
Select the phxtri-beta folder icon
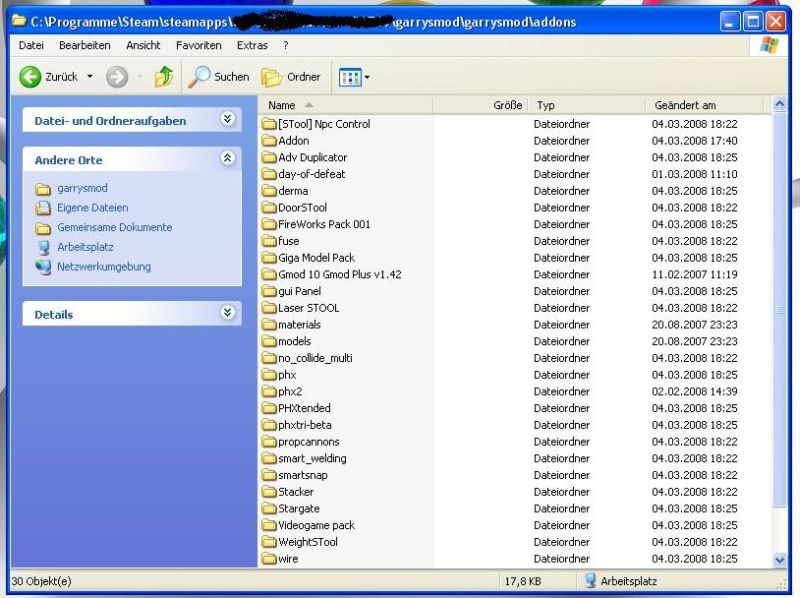tap(269, 425)
